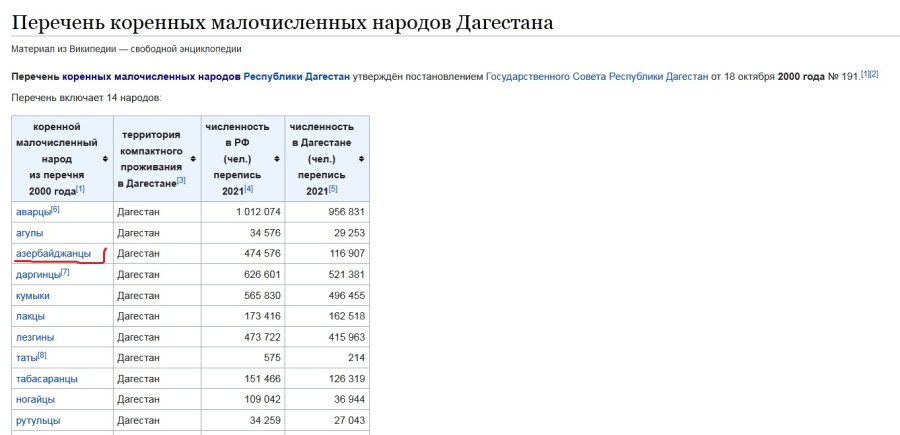
Task: Open the кумыки link
Action: tap(33, 296)
